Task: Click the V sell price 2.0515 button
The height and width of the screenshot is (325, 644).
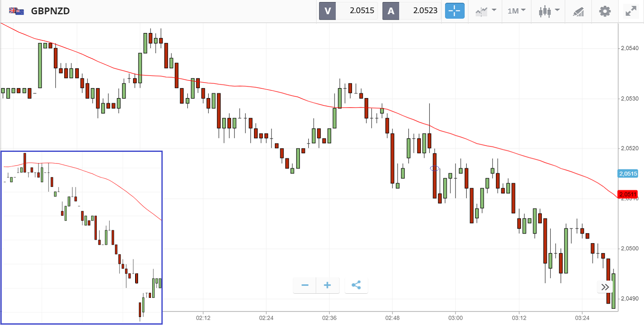Action: coord(348,11)
